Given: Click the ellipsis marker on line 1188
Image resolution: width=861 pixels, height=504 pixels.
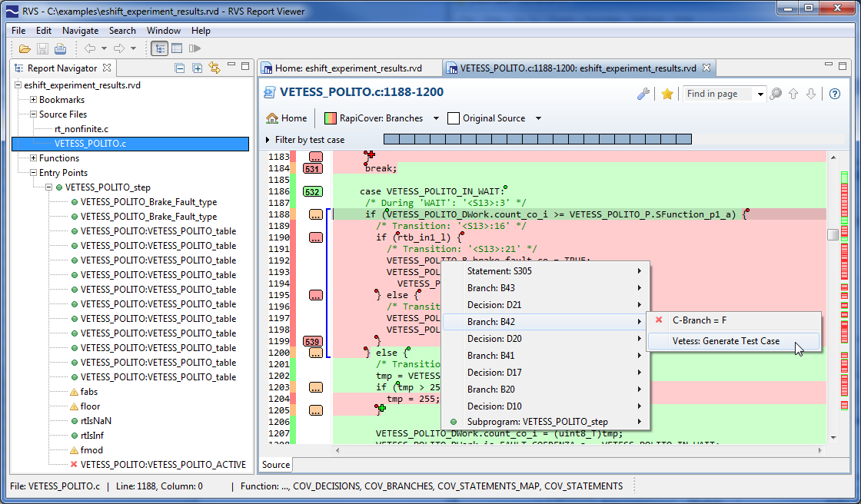Looking at the screenshot, I should pyautogui.click(x=316, y=214).
